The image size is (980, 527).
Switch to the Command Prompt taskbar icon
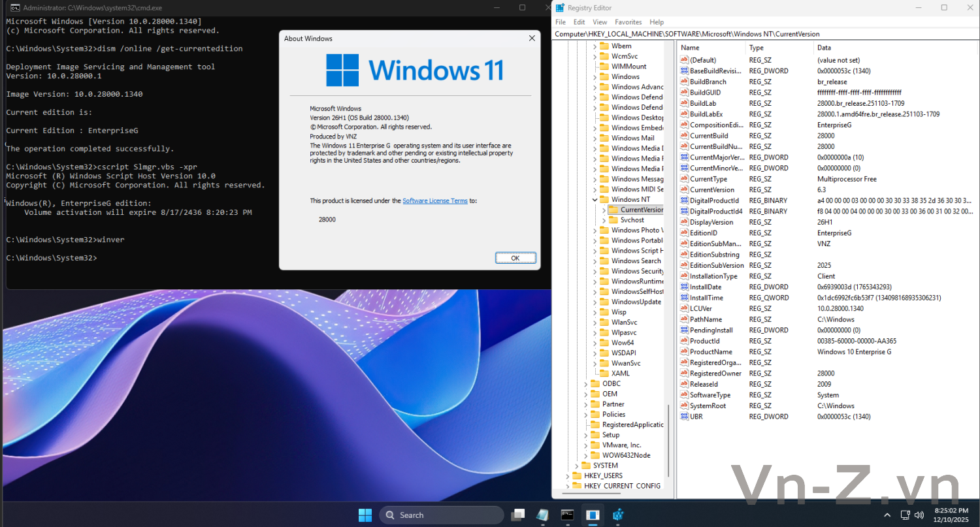click(x=567, y=515)
